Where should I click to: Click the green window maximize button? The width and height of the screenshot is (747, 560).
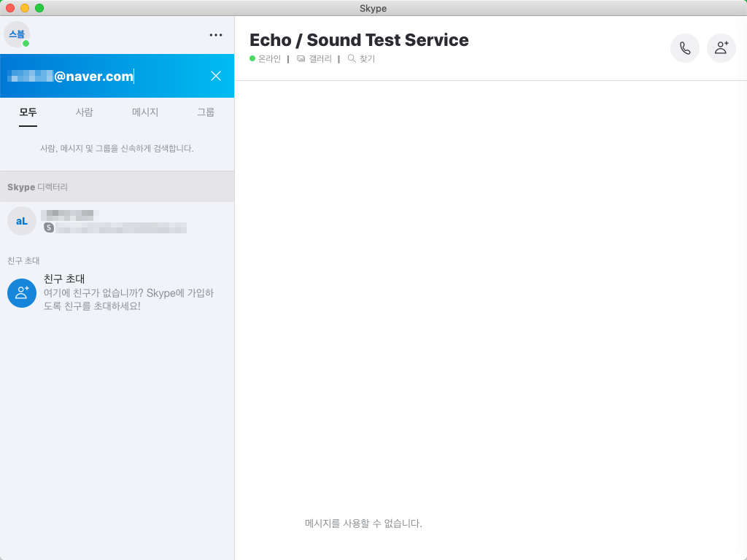(x=39, y=8)
